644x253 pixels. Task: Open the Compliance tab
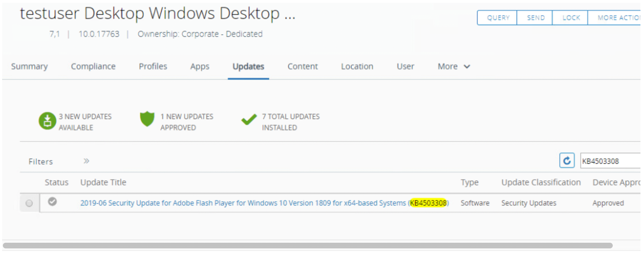93,67
